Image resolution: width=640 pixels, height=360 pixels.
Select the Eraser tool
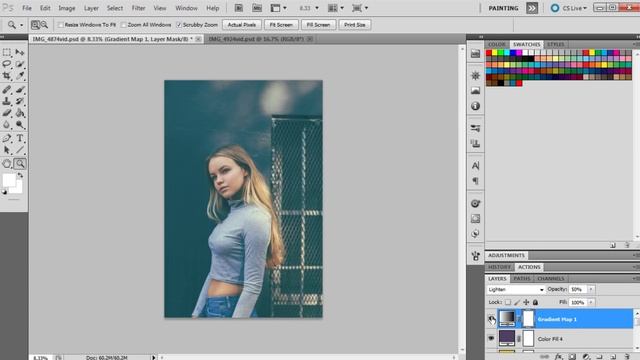[7, 113]
